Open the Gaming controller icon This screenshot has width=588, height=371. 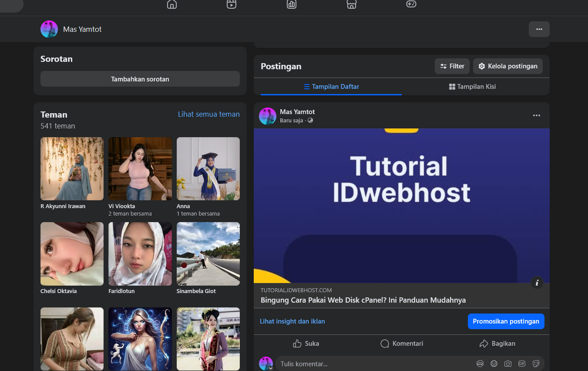coord(411,4)
